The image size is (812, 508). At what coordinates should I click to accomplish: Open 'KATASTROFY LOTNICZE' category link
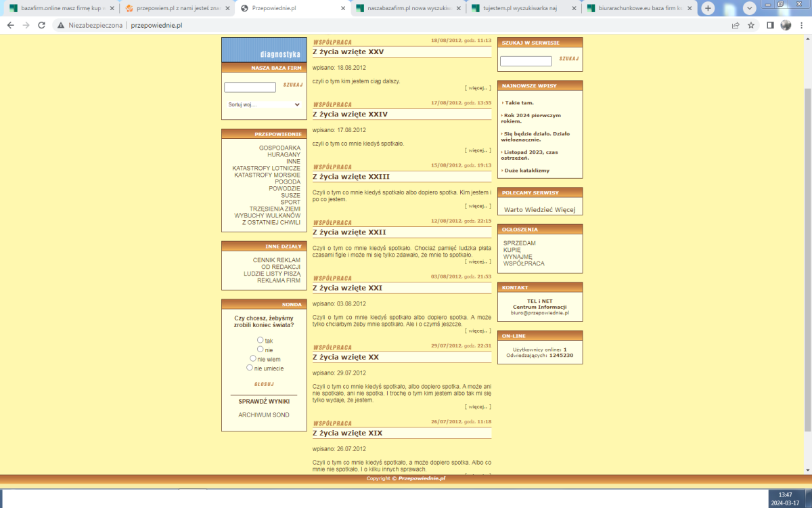click(266, 168)
